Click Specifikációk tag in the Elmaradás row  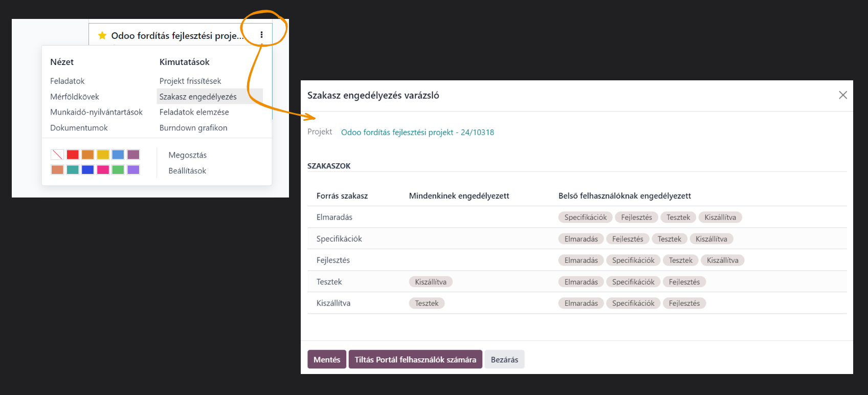point(586,217)
